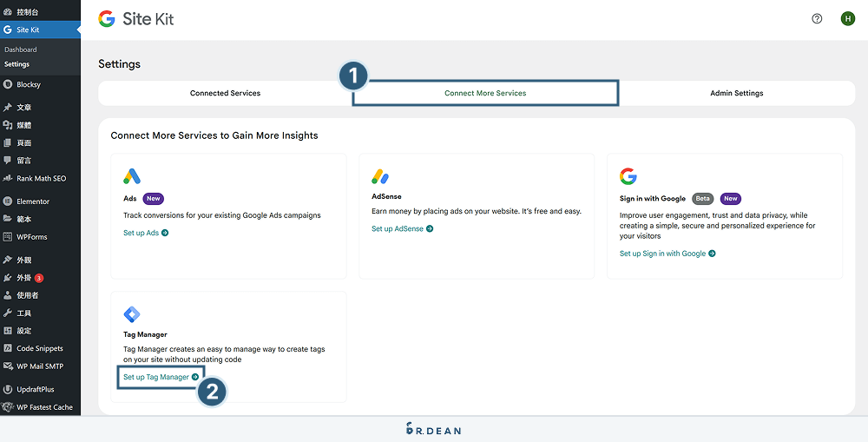
Task: Click the plugin icon beside 外掛
Action: point(8,278)
